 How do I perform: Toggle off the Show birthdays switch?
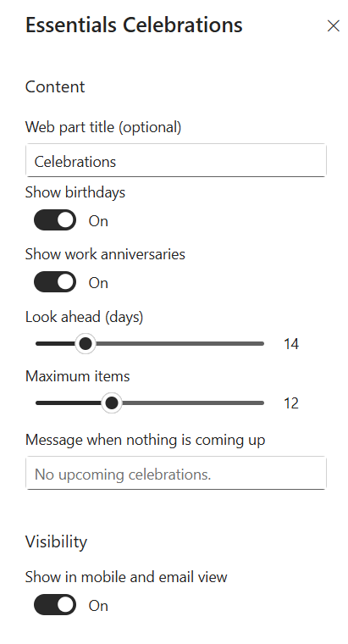55,220
